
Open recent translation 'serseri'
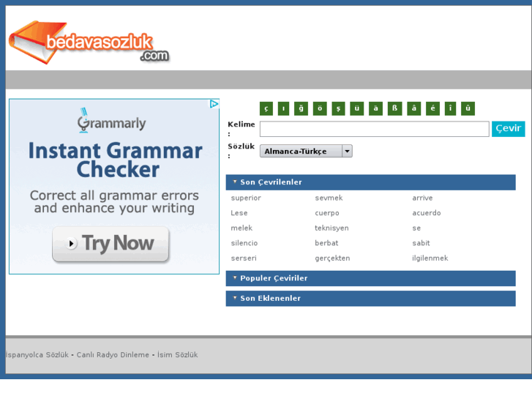tap(244, 258)
